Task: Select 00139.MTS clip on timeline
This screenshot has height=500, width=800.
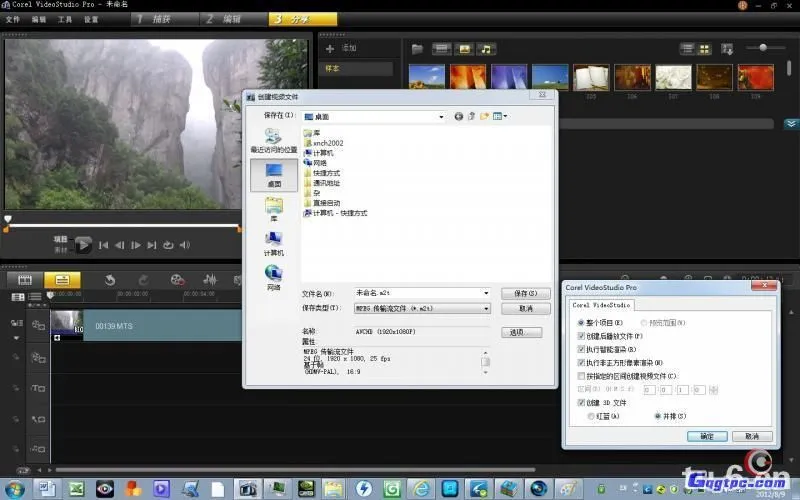Action: pos(146,326)
